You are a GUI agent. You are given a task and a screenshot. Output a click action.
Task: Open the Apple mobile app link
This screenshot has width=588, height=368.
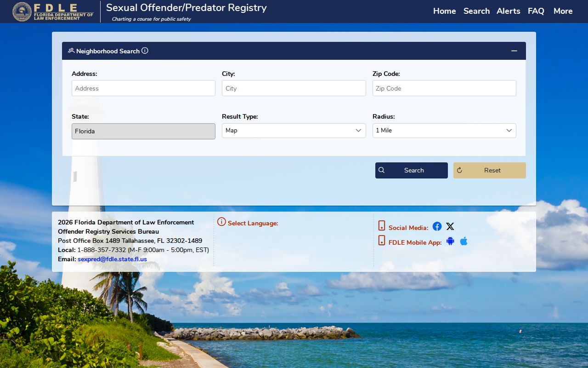(x=464, y=241)
